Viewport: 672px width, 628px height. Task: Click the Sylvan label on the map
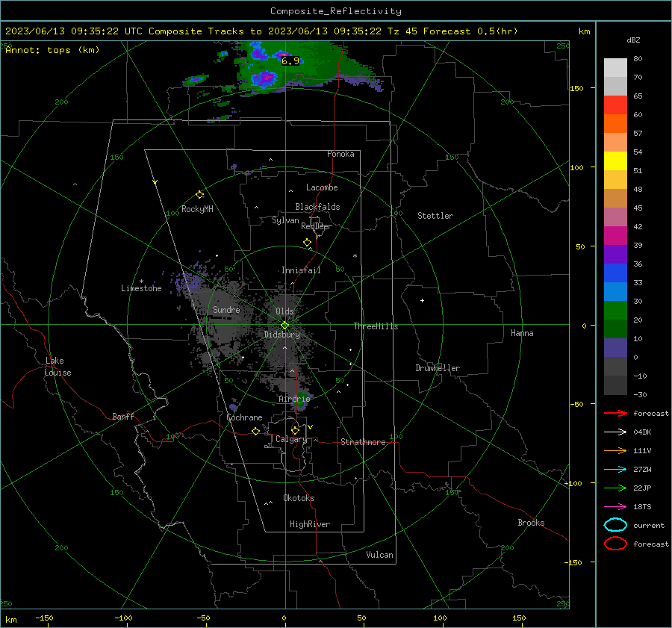(x=285, y=220)
